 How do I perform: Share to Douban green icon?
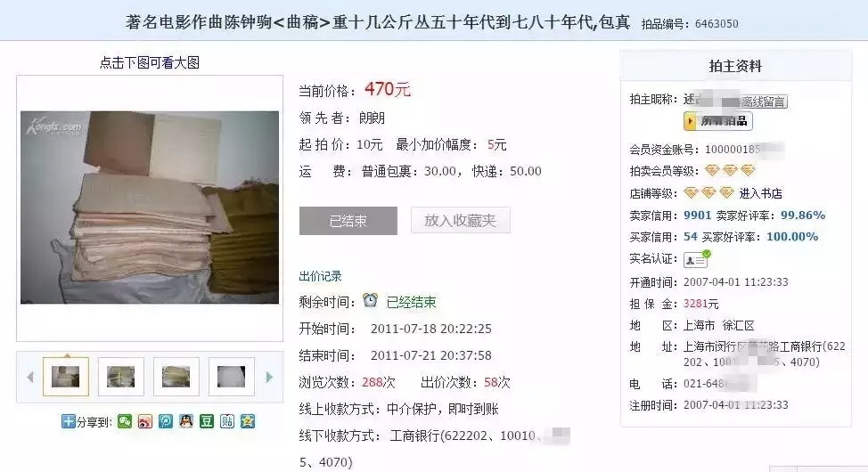(x=207, y=421)
